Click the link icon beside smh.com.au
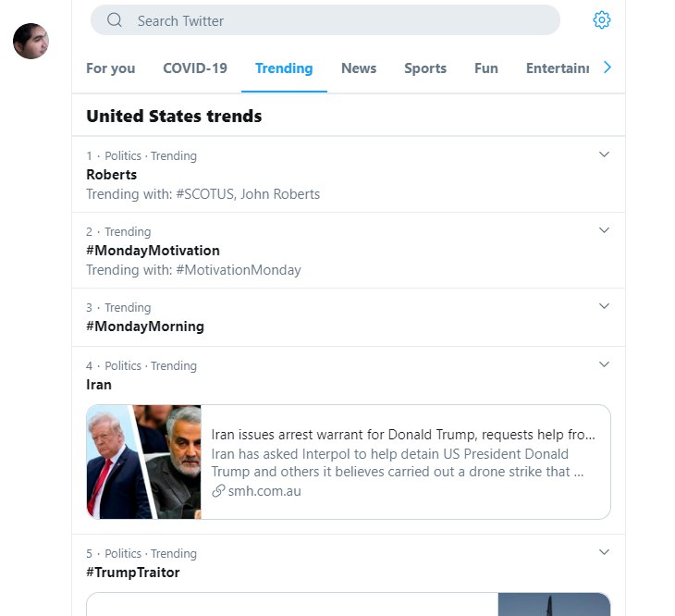675x616 pixels. (218, 491)
